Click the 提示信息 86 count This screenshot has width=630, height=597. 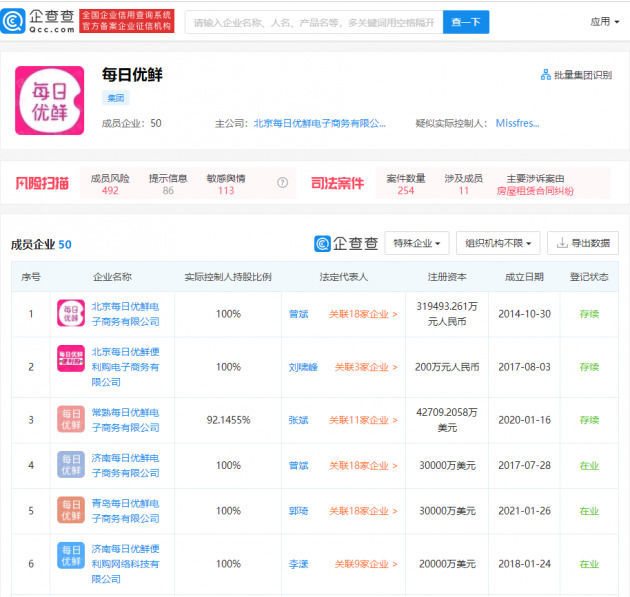pos(168,190)
